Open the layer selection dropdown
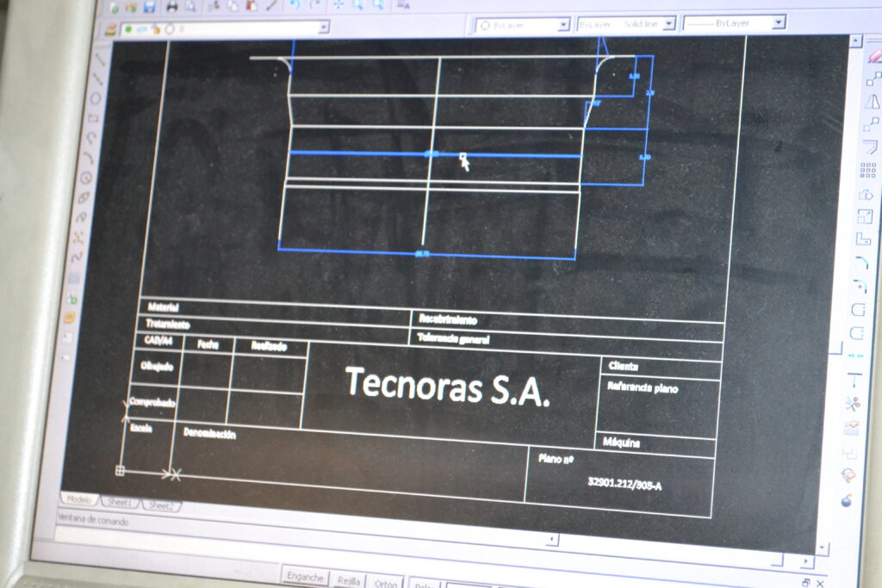Image resolution: width=882 pixels, height=588 pixels. [x=324, y=27]
